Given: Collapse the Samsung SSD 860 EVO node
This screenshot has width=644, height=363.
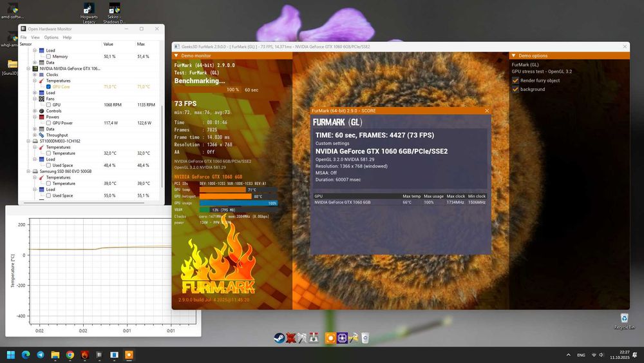Looking at the screenshot, I should (x=28, y=172).
